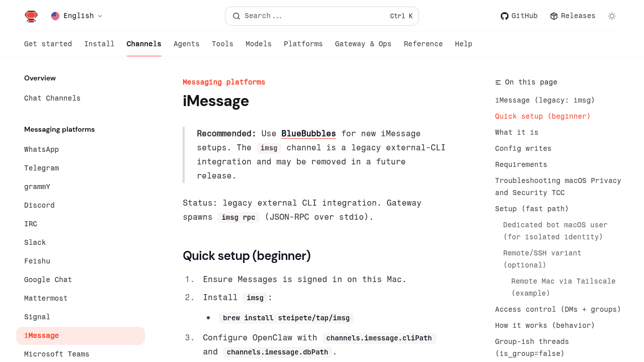Jump to Requirements section
The image size is (644, 362).
[521, 164]
